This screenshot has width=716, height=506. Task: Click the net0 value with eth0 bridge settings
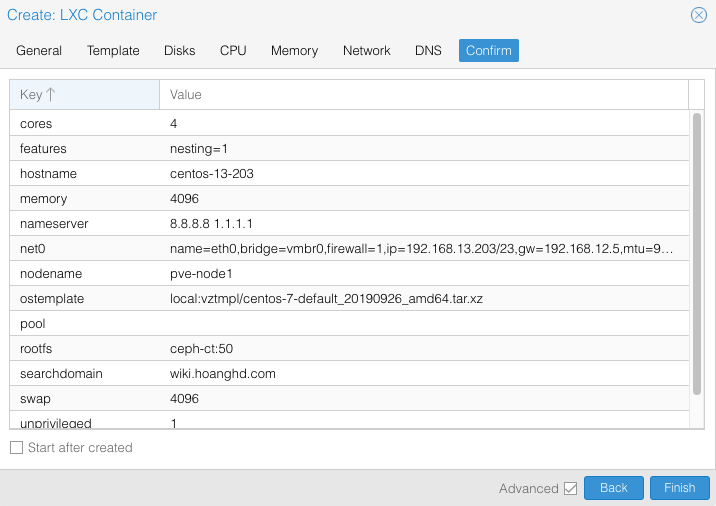421,248
